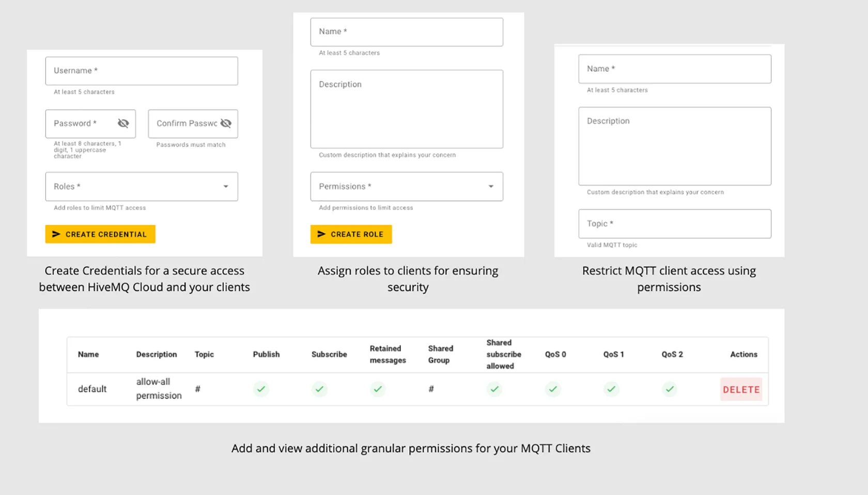Select the 'allow-all permission' description cell

(x=159, y=389)
